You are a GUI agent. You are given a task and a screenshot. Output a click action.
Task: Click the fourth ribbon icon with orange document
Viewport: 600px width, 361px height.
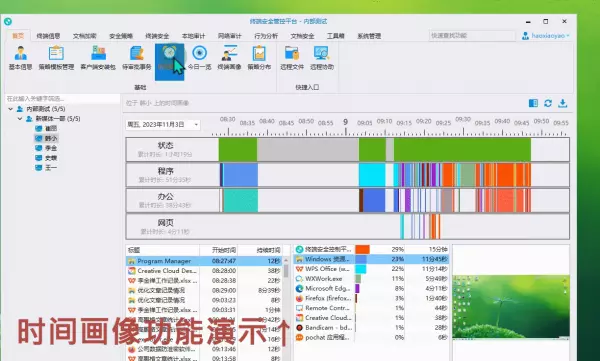click(137, 54)
